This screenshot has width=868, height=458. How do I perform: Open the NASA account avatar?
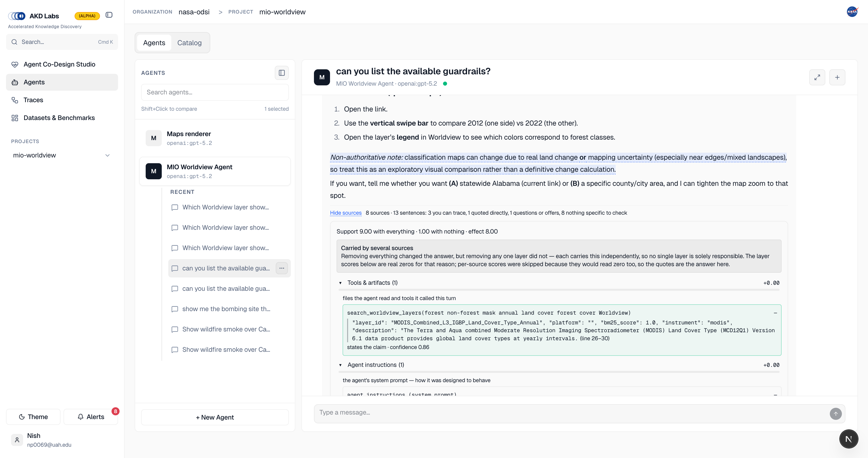click(x=852, y=12)
